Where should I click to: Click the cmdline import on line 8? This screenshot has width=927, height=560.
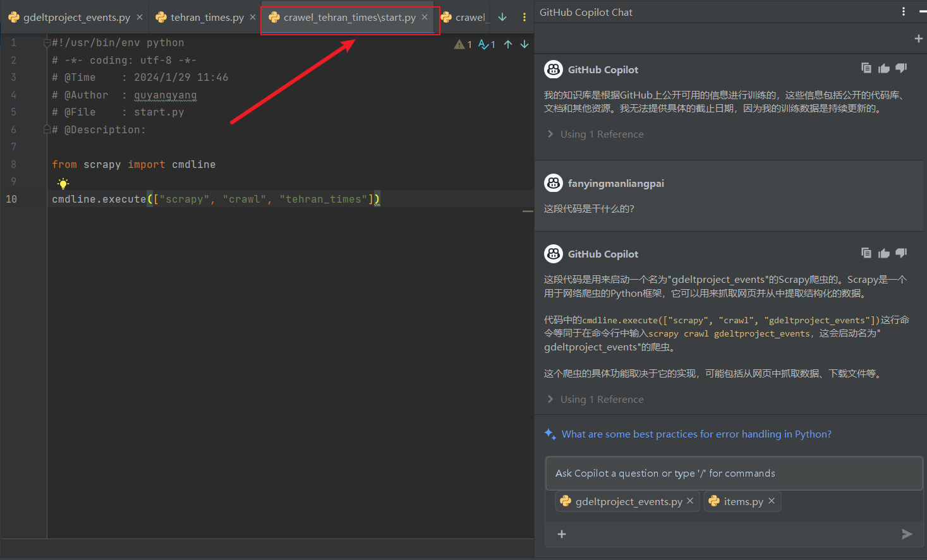(193, 165)
